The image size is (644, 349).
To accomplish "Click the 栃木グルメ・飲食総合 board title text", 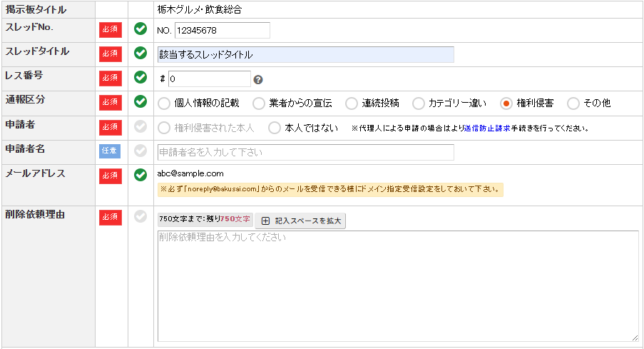I will [x=199, y=9].
